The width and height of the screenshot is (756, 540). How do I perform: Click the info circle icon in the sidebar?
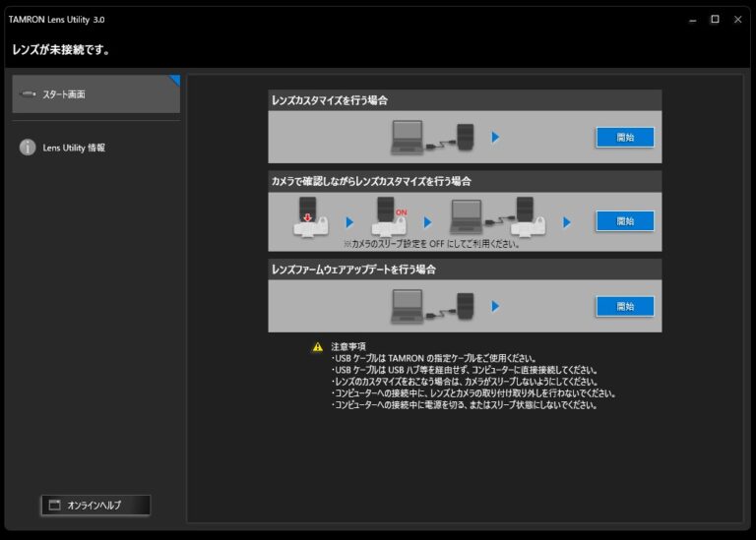pos(28,148)
